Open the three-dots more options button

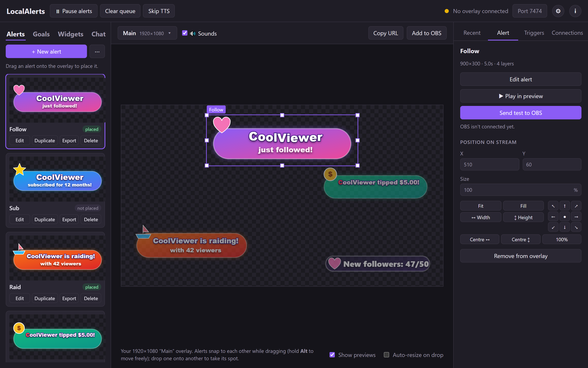97,51
